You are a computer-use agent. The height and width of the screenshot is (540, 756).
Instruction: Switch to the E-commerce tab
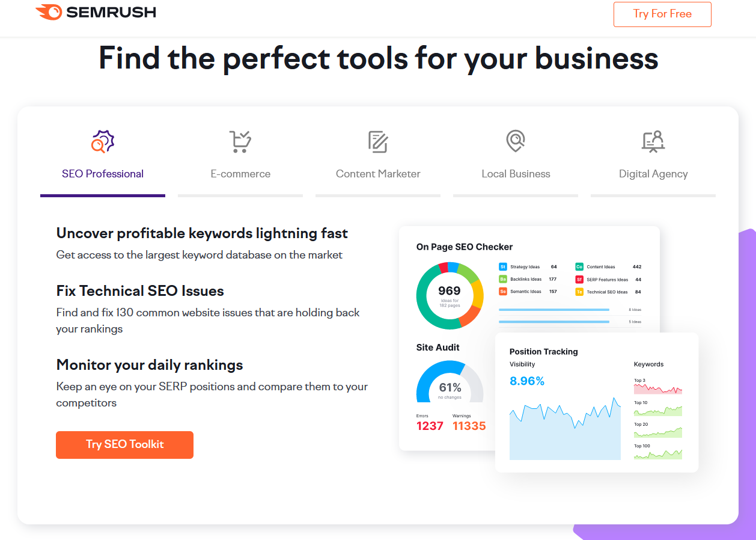click(240, 174)
